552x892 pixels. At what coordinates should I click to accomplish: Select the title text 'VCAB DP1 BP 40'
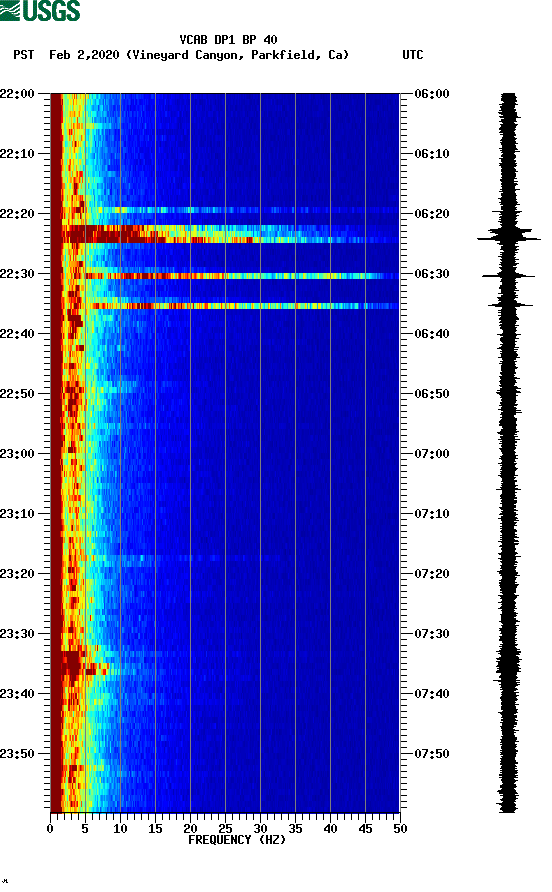pos(228,40)
